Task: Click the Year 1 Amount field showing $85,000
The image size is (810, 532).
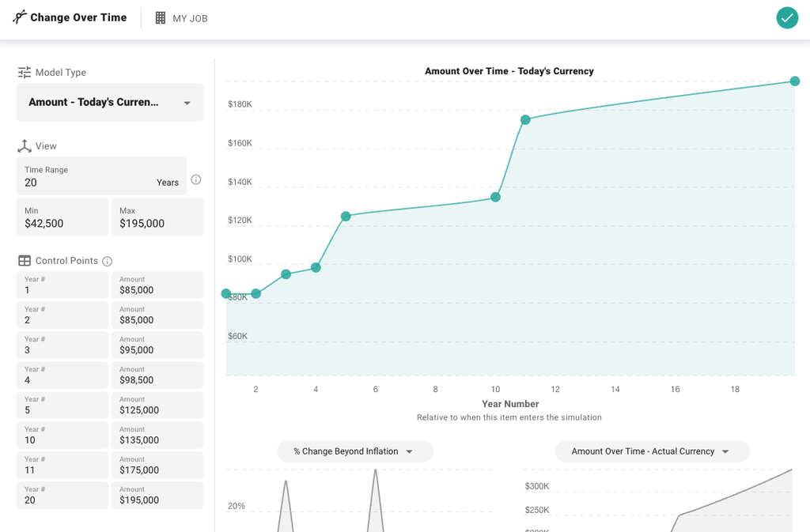Action: pyautogui.click(x=157, y=285)
